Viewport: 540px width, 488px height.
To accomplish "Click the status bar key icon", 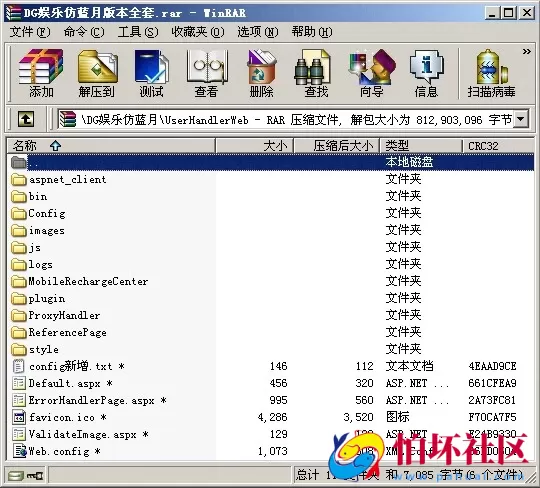I will [x=35, y=476].
